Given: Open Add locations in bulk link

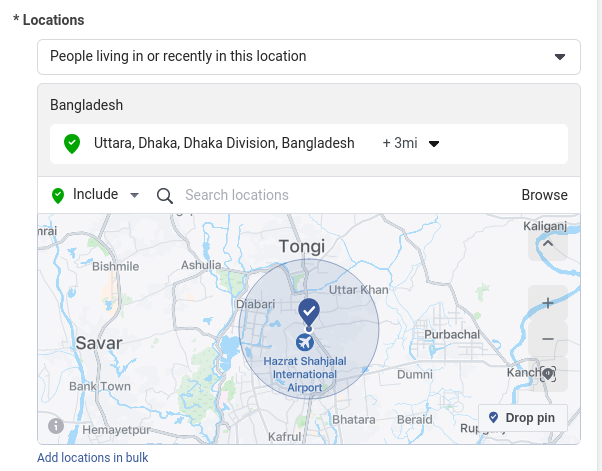Looking at the screenshot, I should (93, 458).
